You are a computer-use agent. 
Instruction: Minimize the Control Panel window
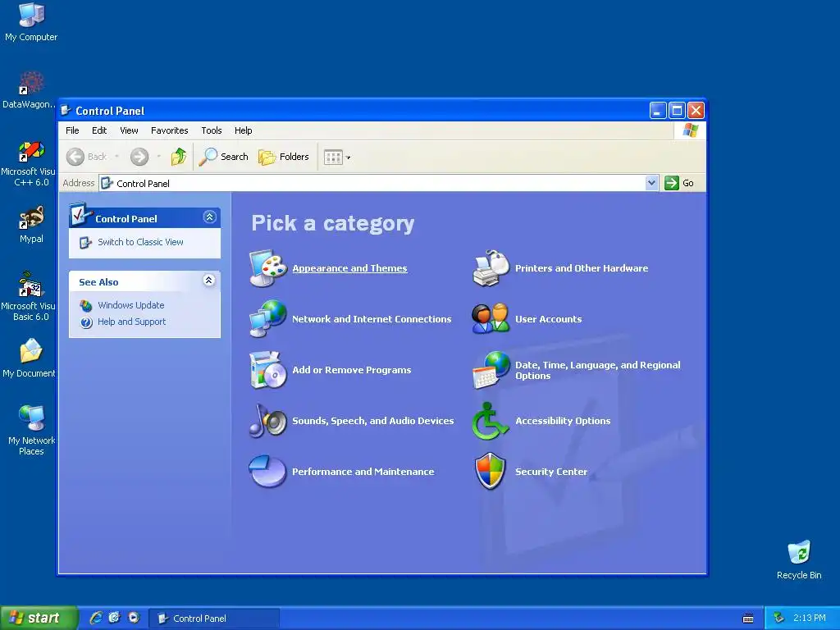click(659, 111)
